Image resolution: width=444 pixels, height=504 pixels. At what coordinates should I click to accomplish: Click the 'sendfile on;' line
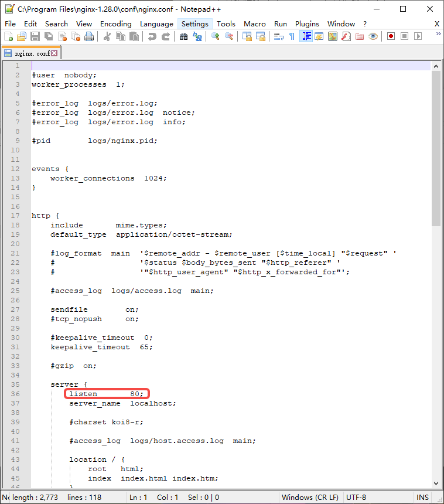click(94, 309)
